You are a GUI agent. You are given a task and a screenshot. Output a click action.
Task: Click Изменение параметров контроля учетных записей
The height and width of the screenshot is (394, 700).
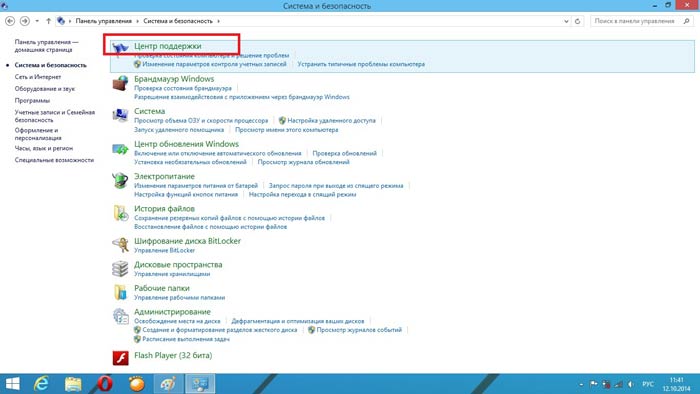tap(214, 64)
